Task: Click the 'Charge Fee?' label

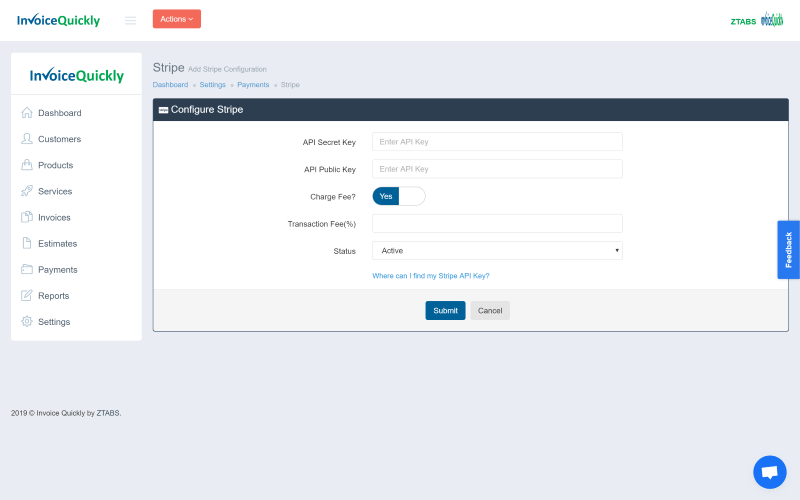Action: [333, 196]
